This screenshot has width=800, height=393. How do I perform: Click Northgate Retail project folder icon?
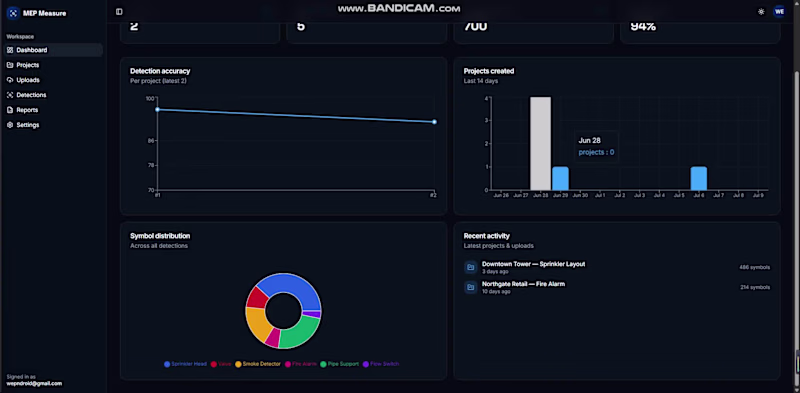pos(471,287)
